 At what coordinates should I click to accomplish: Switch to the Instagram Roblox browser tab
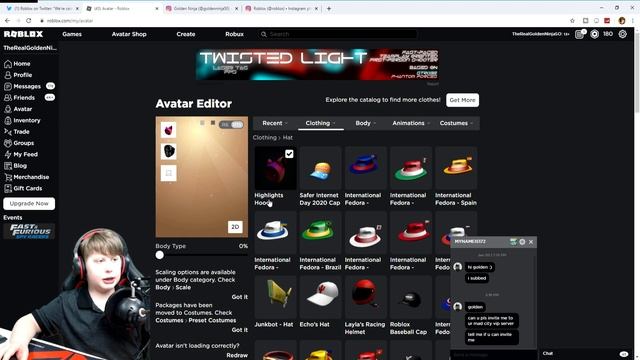point(281,9)
